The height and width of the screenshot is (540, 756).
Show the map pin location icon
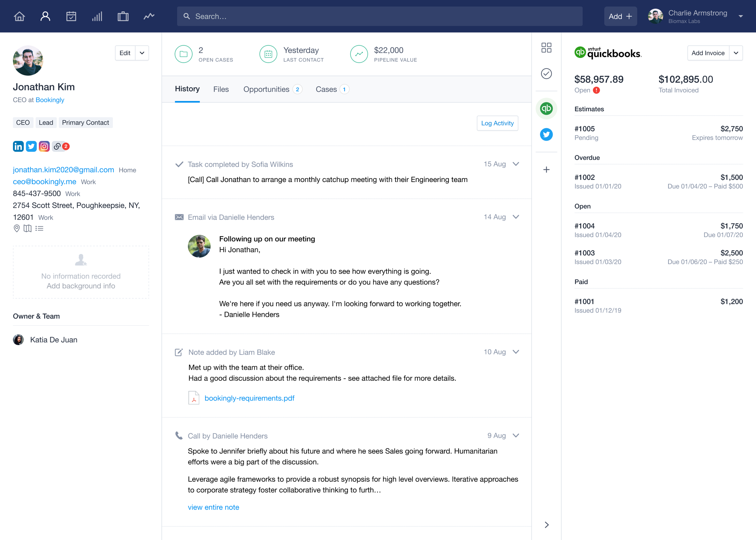(x=17, y=229)
